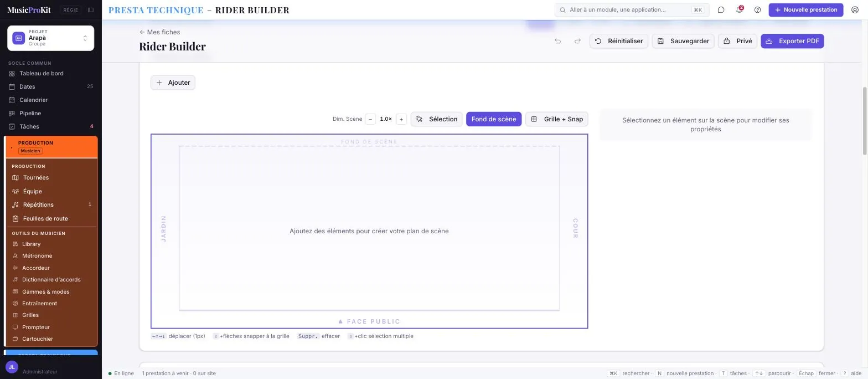Image resolution: width=868 pixels, height=379 pixels.
Task: Create a Nouvelle prestation
Action: [x=805, y=10]
